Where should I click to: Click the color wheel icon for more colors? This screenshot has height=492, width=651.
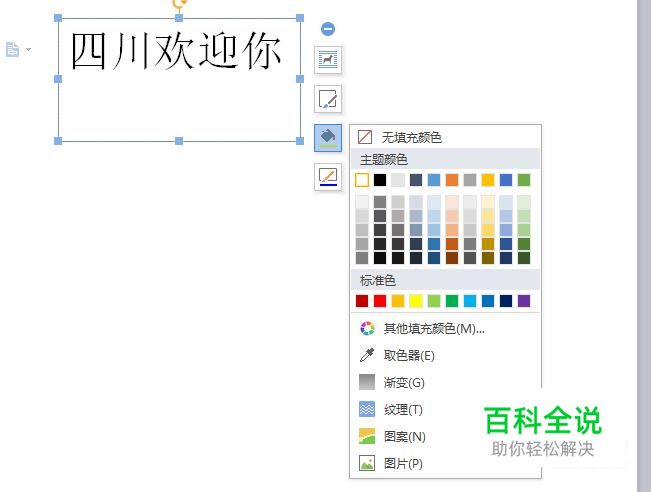[x=367, y=328]
